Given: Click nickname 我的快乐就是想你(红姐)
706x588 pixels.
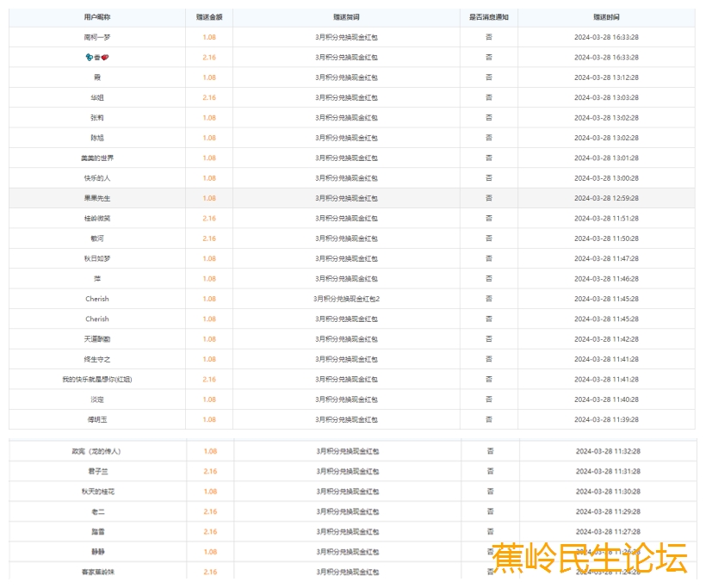Looking at the screenshot, I should (x=97, y=380).
